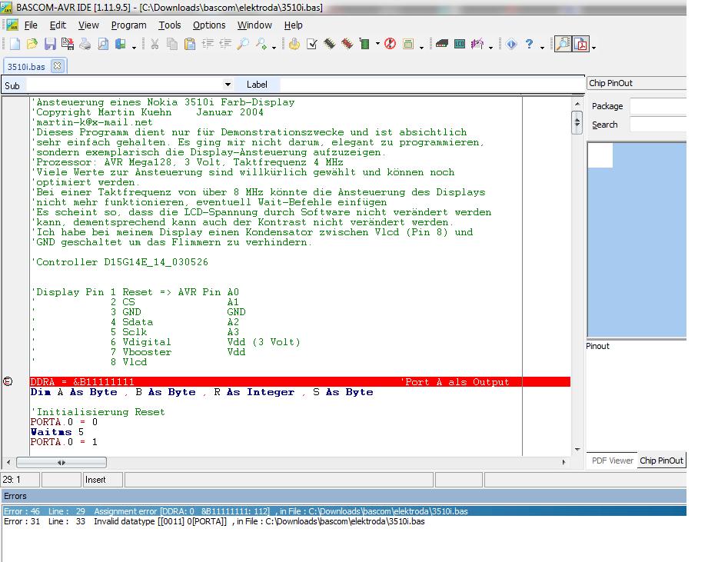Open the Program menu
The width and height of the screenshot is (728, 562).
[x=128, y=25]
